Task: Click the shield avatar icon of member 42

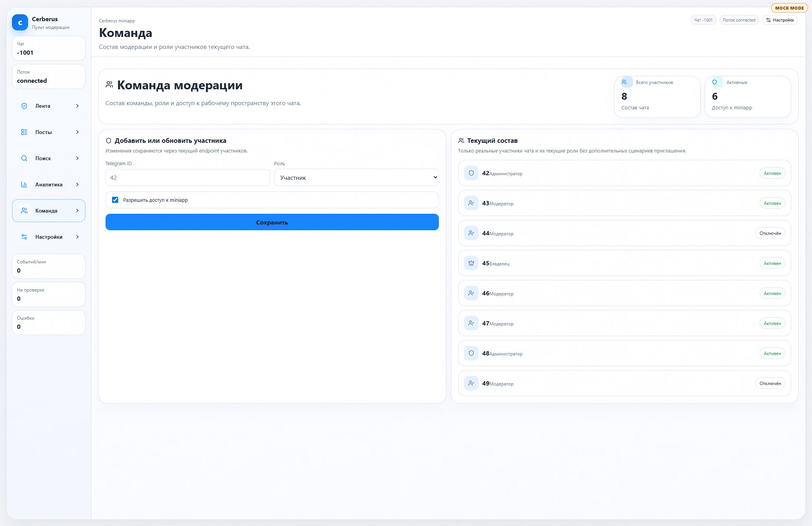Action: (x=471, y=173)
